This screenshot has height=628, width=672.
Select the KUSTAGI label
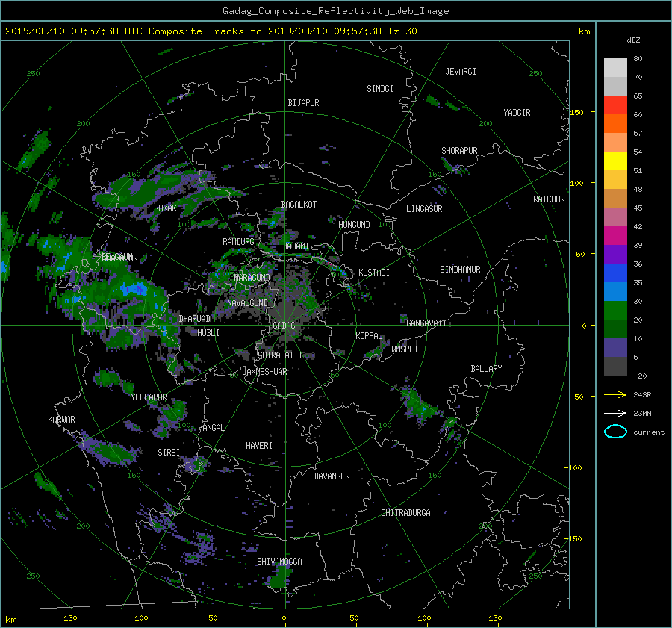tap(374, 273)
